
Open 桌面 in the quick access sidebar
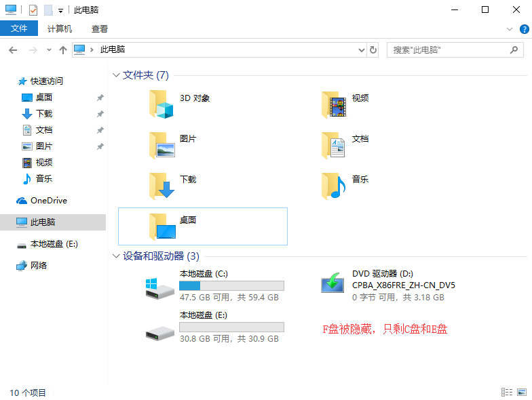point(43,98)
